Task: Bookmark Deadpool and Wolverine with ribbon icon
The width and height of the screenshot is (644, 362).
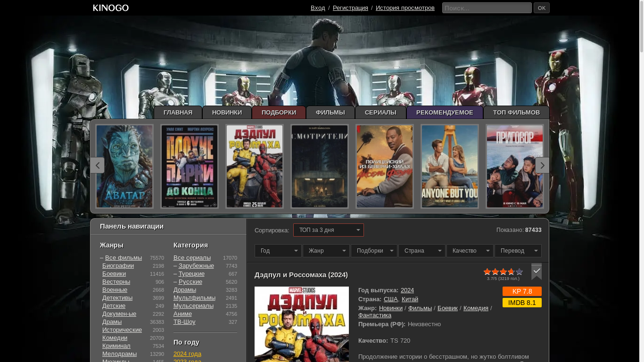Action: point(537,271)
